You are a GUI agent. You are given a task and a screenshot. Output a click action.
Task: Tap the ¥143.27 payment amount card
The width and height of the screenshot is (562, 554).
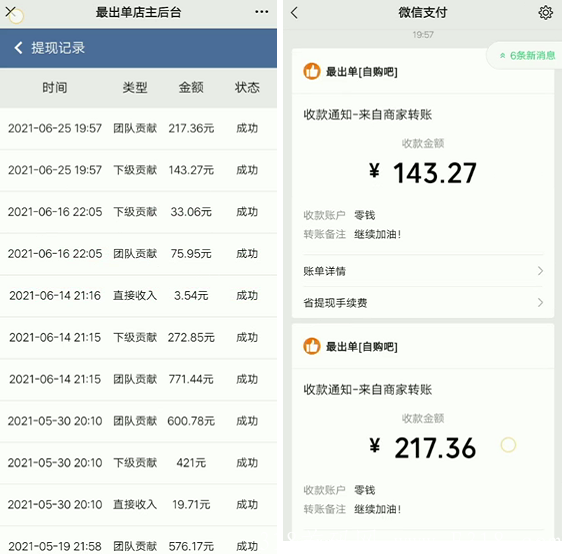(423, 206)
